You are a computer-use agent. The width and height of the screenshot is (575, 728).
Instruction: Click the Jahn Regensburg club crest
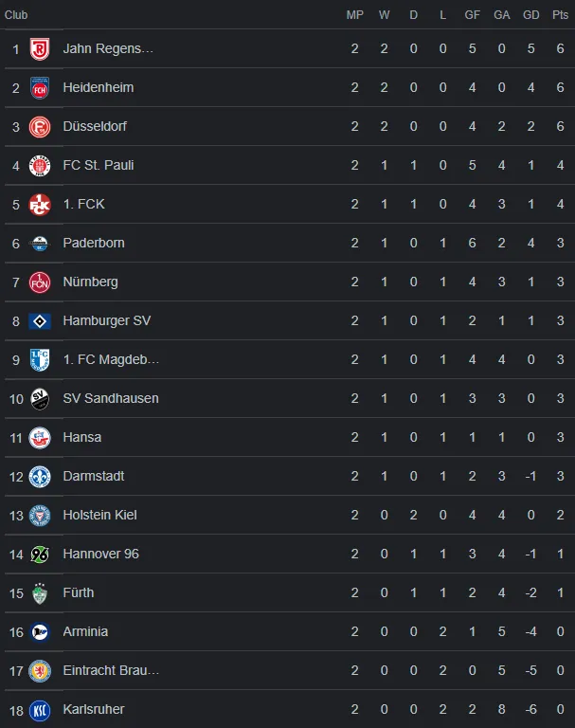(40, 48)
